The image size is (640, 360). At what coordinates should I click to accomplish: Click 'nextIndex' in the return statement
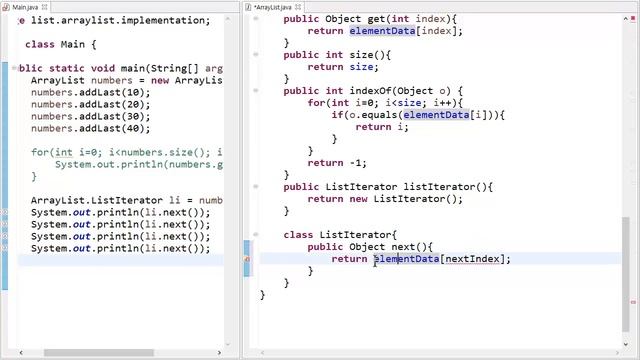[x=472, y=259]
